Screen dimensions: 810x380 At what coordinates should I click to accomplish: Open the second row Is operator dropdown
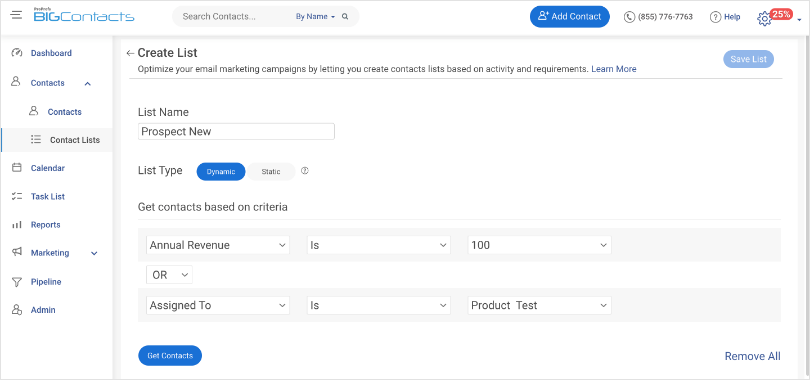pos(379,305)
